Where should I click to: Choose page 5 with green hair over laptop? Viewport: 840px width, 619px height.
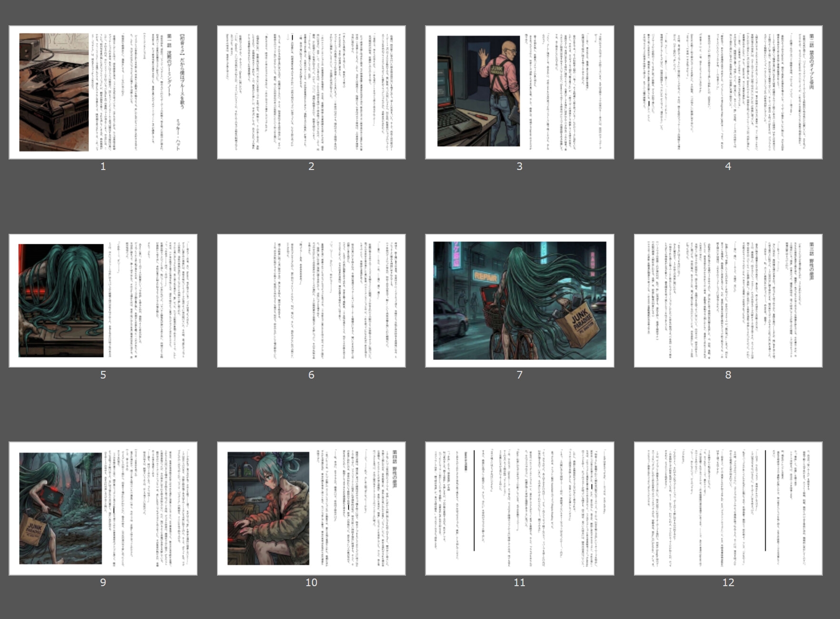pyautogui.click(x=103, y=300)
